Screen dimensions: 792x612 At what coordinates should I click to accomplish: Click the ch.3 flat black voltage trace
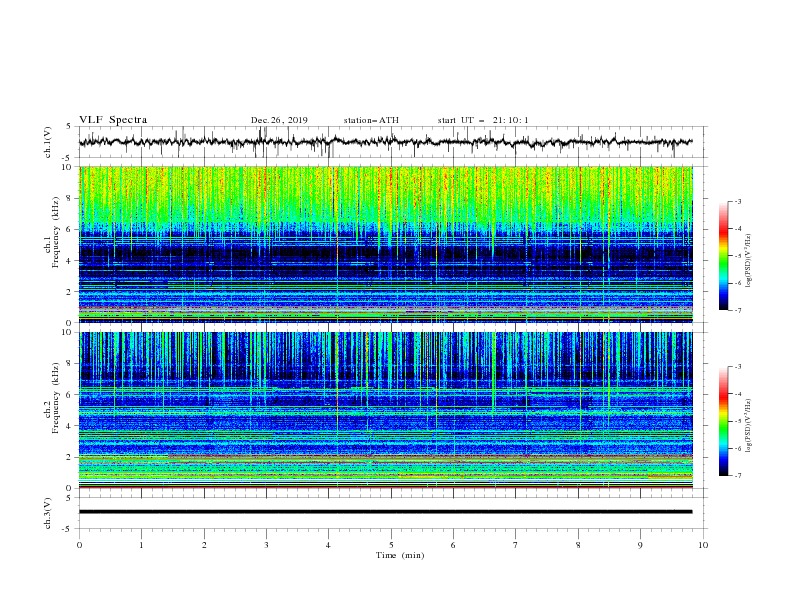tap(385, 512)
